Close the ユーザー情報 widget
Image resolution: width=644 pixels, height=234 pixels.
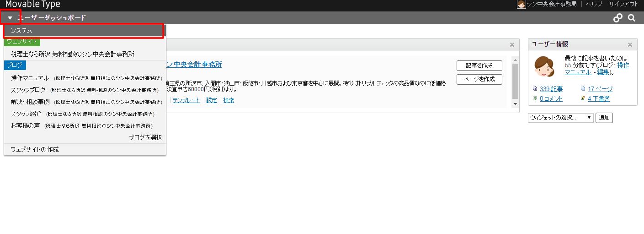coord(630,45)
